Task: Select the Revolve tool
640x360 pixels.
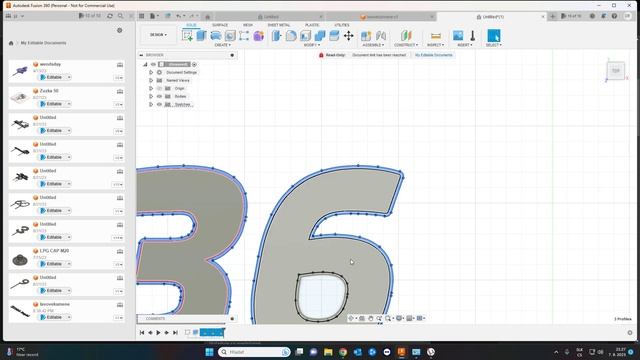Action: 216,36
